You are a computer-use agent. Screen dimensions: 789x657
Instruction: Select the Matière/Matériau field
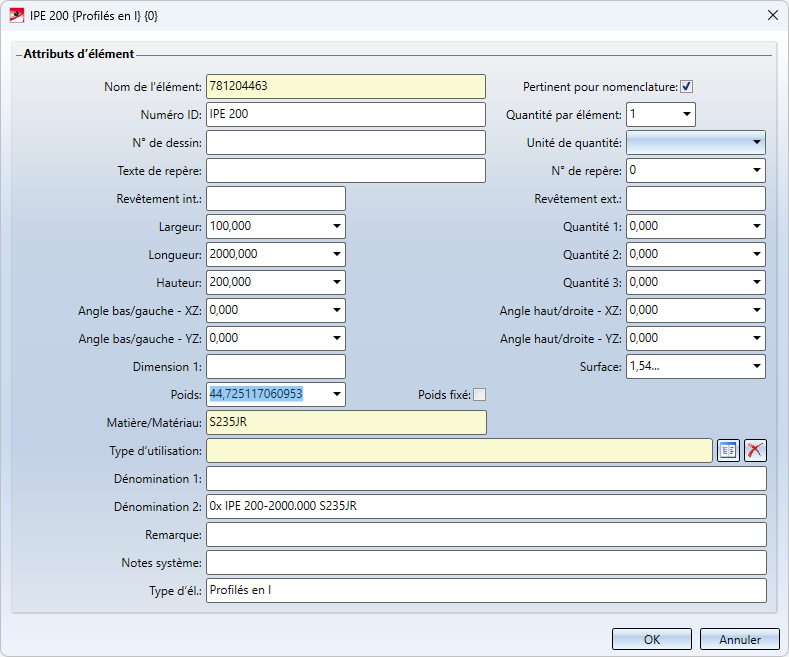(x=345, y=423)
